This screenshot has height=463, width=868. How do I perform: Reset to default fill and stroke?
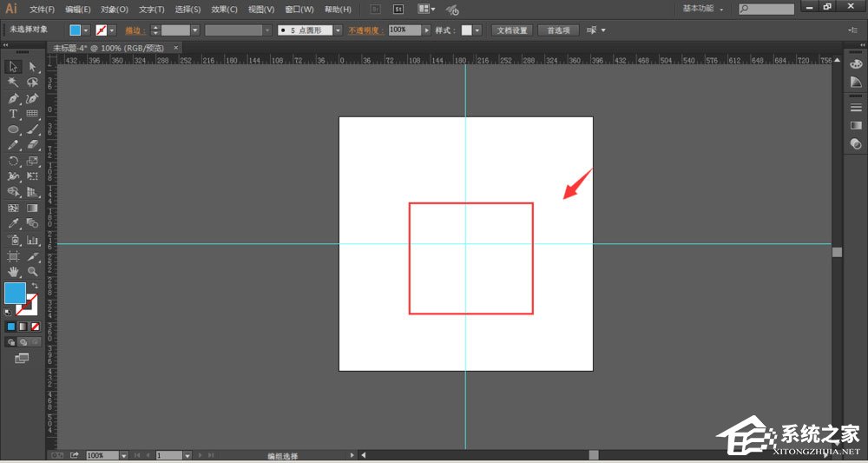click(x=8, y=310)
